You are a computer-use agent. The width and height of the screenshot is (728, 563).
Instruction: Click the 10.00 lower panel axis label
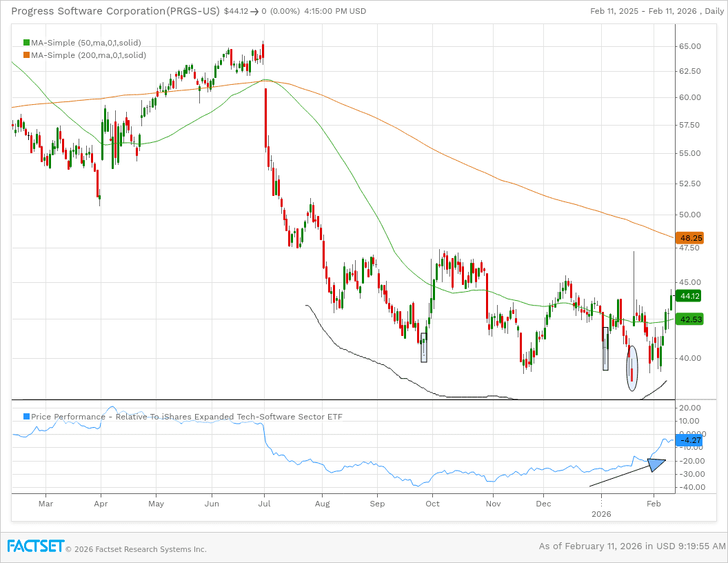(690, 421)
